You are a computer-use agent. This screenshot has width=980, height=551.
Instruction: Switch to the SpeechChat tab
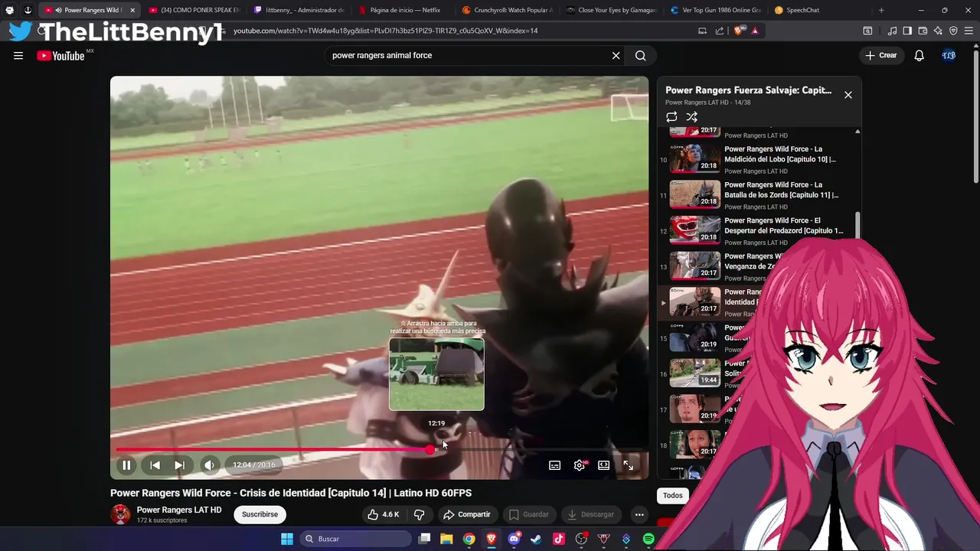tap(820, 10)
